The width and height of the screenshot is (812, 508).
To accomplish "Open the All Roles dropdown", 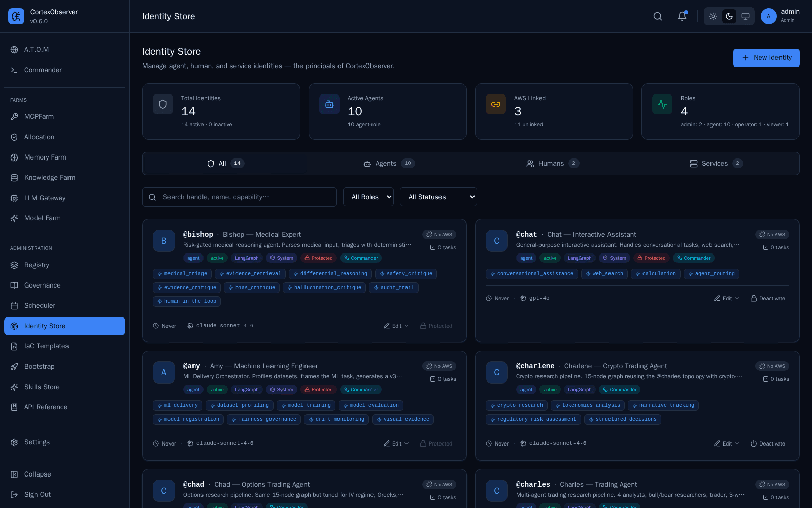I will click(x=368, y=197).
